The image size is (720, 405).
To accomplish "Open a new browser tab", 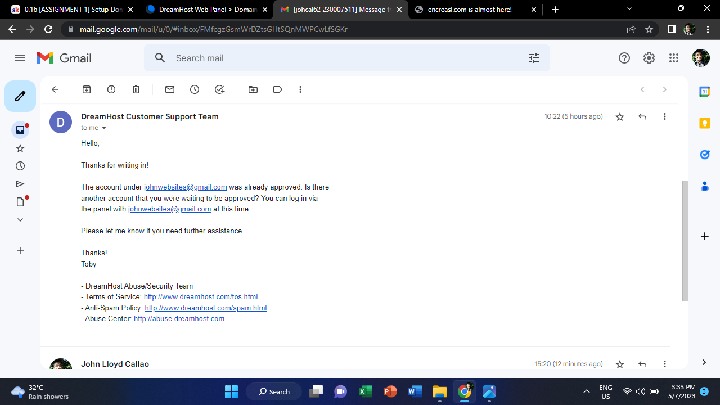I will point(555,9).
